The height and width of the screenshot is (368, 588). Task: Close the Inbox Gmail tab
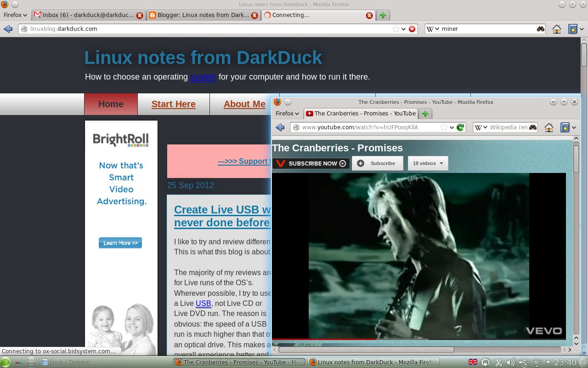click(x=140, y=15)
